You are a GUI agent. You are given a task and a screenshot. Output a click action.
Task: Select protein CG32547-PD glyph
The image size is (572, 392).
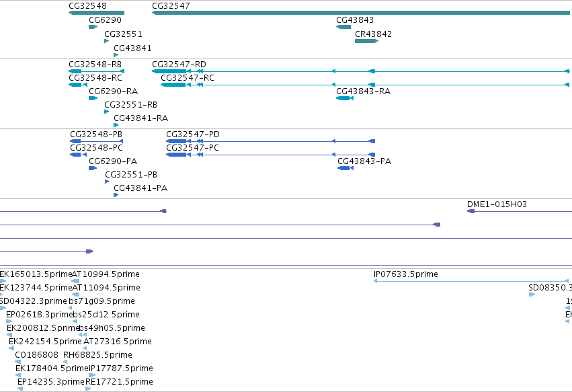[x=270, y=141]
